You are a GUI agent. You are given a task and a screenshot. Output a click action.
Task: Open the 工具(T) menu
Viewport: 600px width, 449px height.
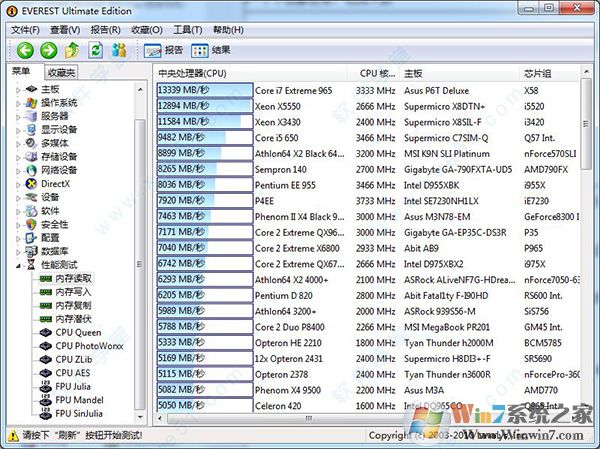tap(187, 29)
